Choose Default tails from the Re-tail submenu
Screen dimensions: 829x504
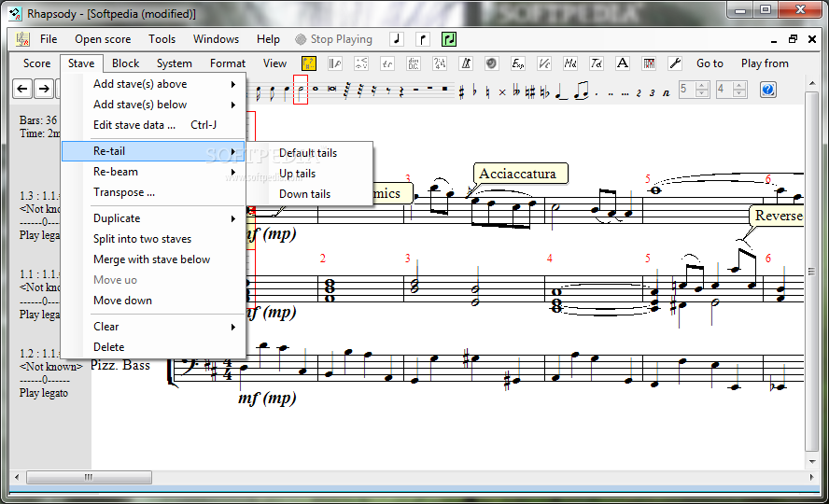tap(308, 153)
